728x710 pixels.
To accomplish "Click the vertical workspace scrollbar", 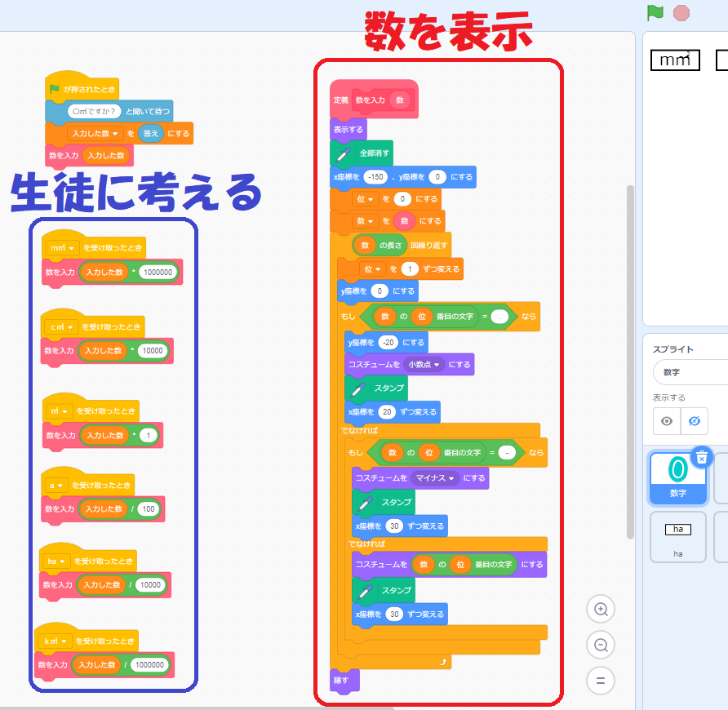I will [x=629, y=359].
